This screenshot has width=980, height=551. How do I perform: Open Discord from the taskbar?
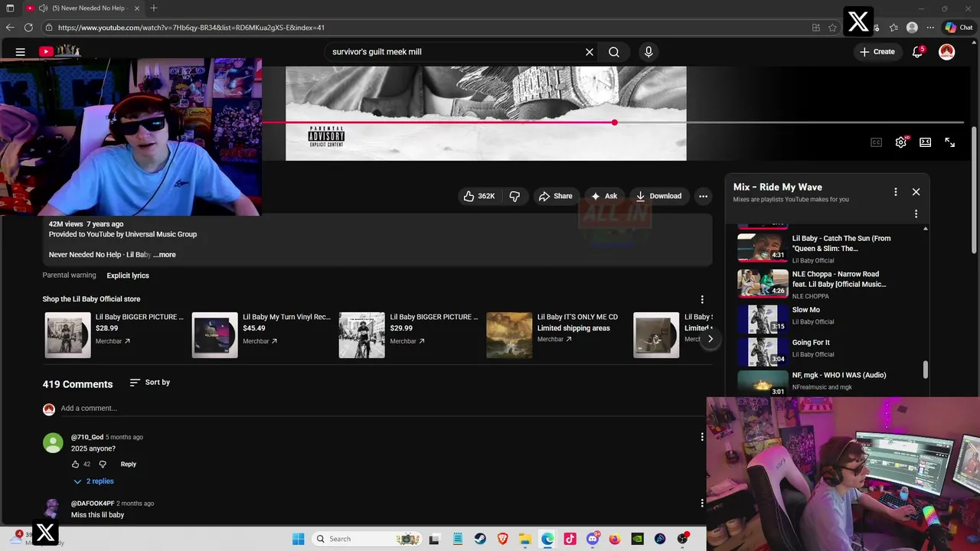(593, 539)
